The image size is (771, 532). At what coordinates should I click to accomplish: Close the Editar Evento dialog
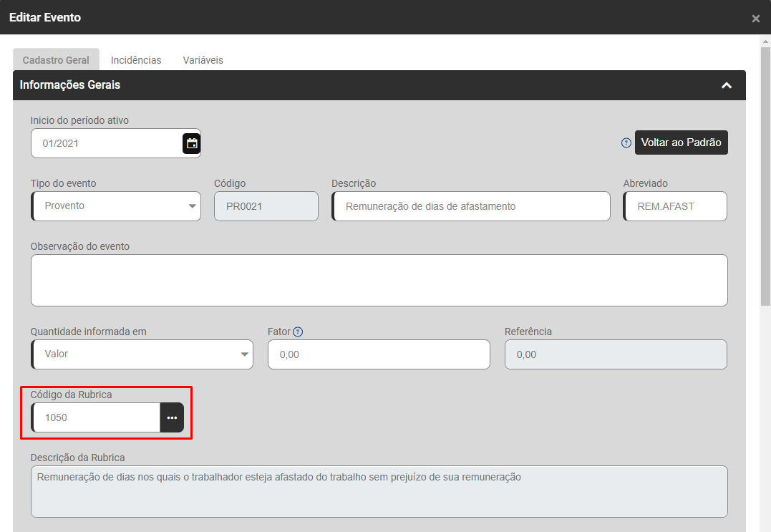tap(755, 19)
